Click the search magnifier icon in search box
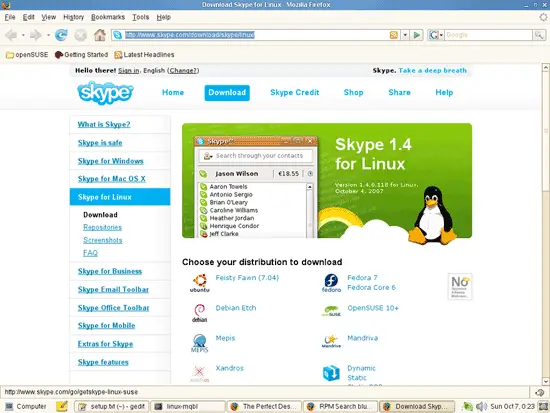 pos(539,35)
